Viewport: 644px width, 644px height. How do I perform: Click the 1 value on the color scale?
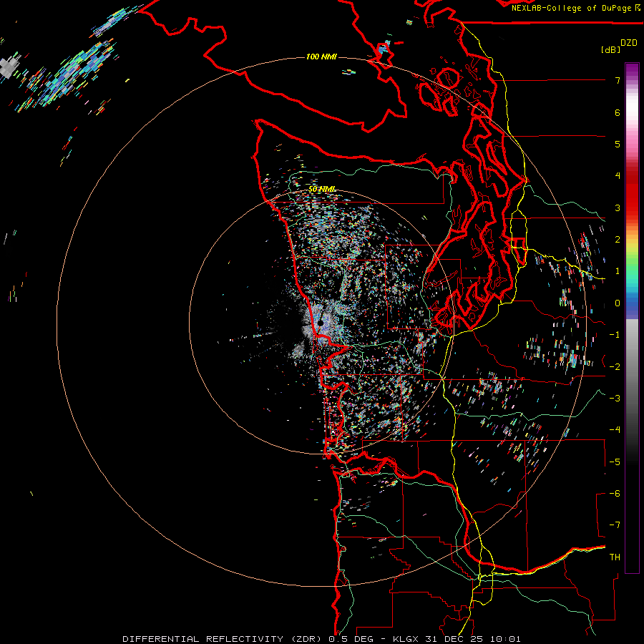(618, 271)
